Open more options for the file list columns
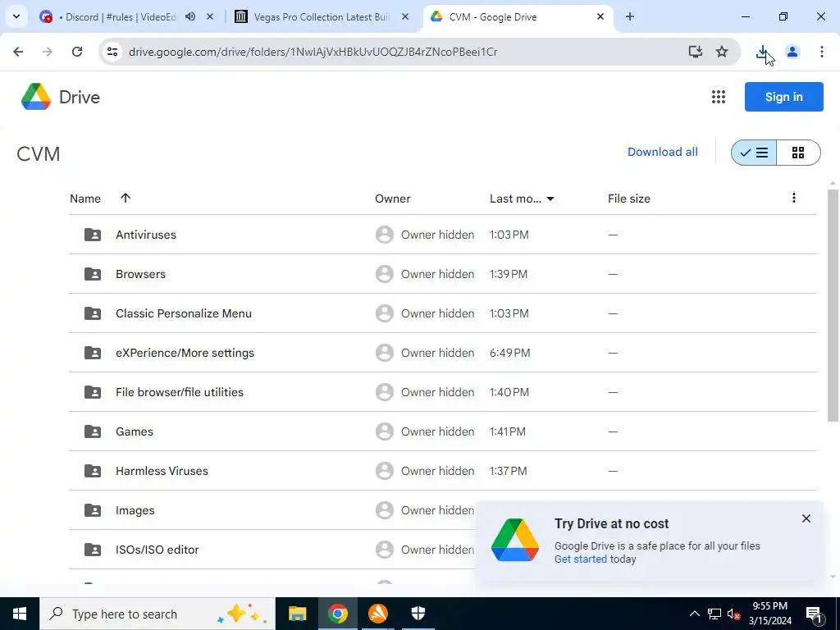The height and width of the screenshot is (630, 840). [794, 198]
